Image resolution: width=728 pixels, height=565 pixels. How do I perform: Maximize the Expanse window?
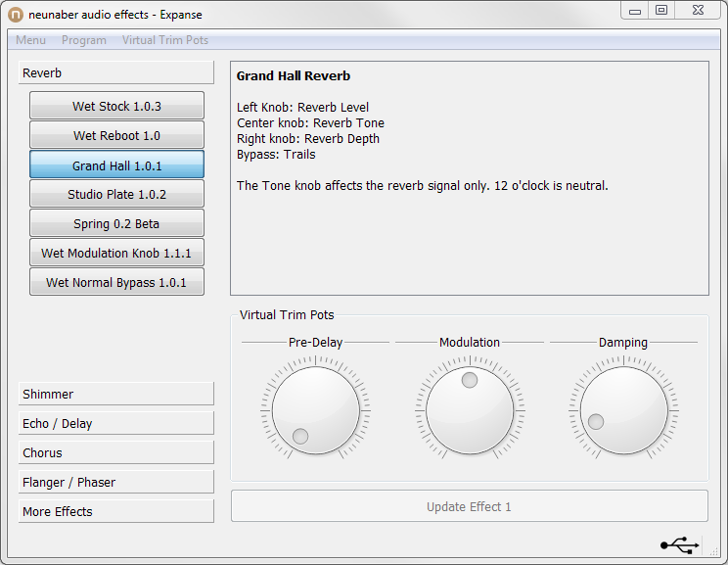(661, 10)
